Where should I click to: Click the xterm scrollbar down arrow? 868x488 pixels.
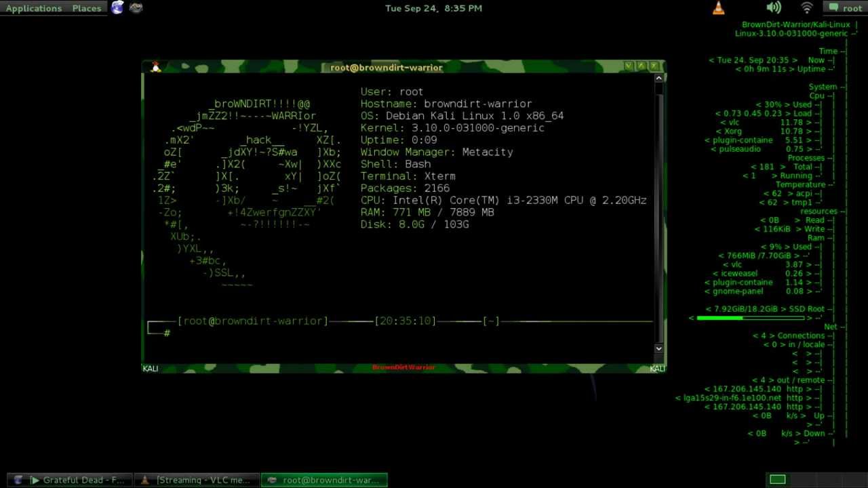(658, 348)
